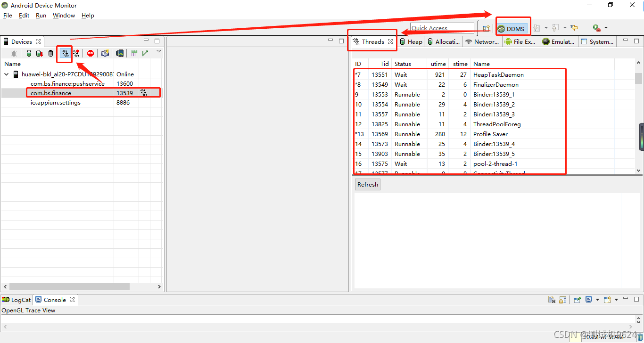
Task: Click the Open Perspective icon
Action: click(487, 28)
